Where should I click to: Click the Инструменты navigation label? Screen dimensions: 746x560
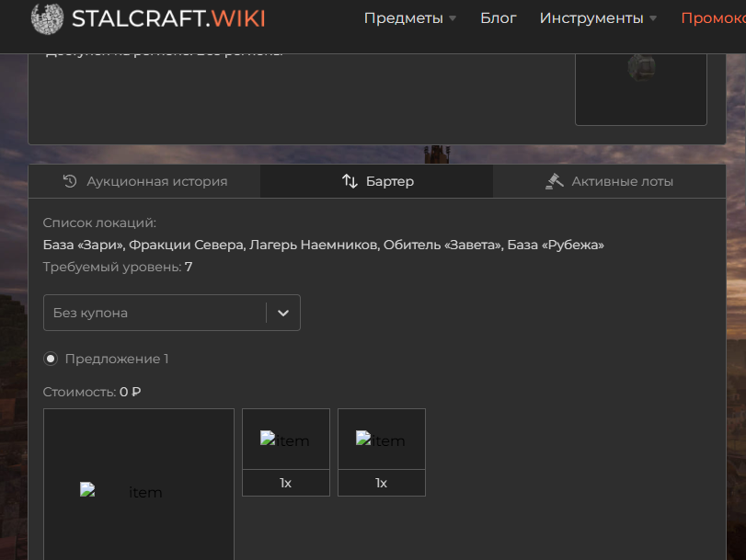(591, 18)
